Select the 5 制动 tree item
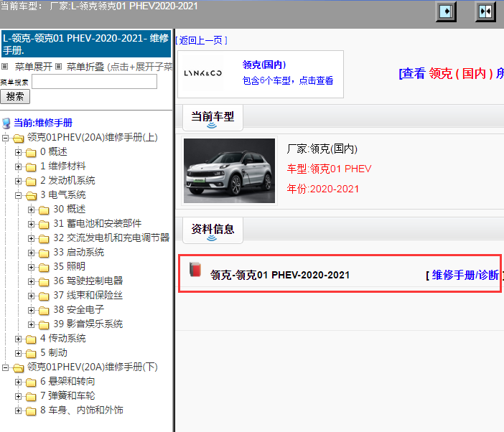Image resolution: width=504 pixels, height=432 pixels. point(54,353)
